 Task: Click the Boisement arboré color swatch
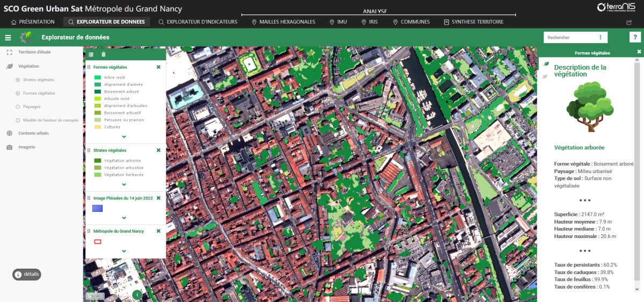coord(97,91)
